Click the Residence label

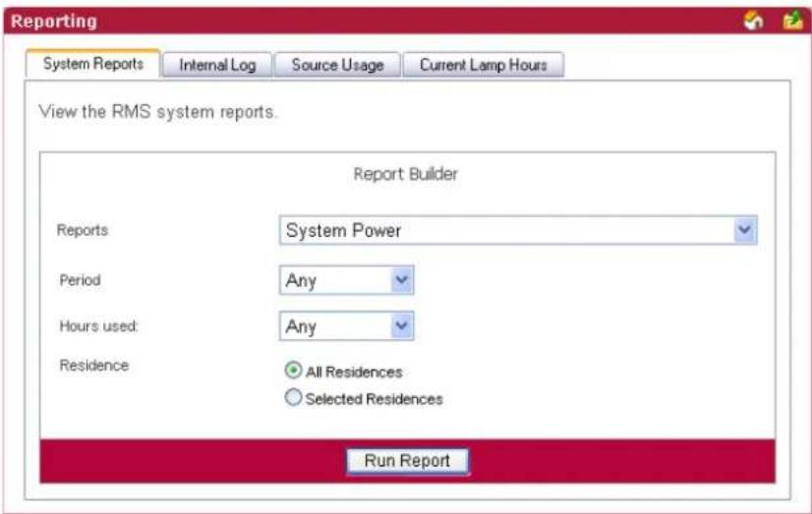94,366
